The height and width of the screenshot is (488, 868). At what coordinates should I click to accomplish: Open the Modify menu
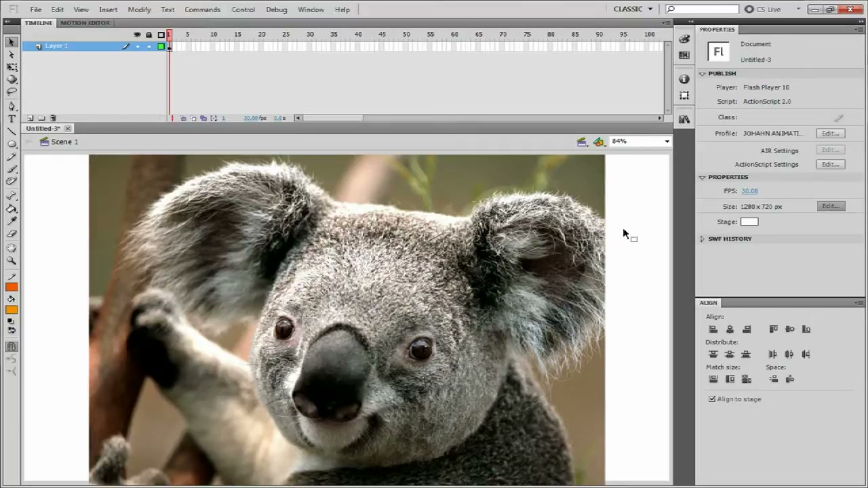(139, 9)
